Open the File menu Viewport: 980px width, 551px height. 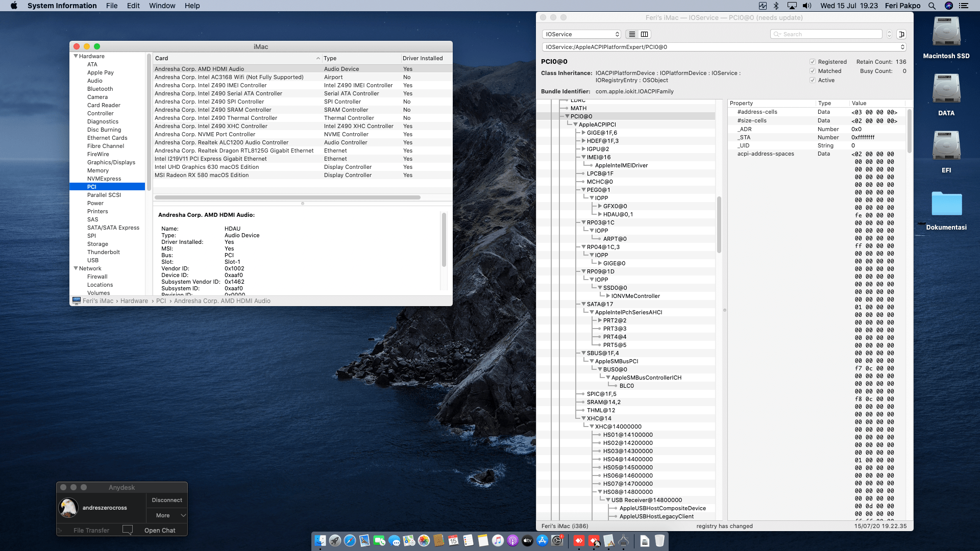coord(112,6)
